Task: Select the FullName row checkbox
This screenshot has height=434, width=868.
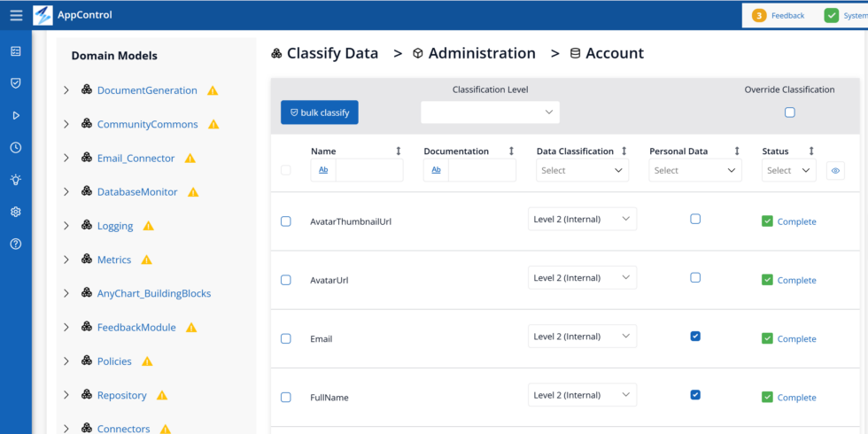Action: point(285,398)
